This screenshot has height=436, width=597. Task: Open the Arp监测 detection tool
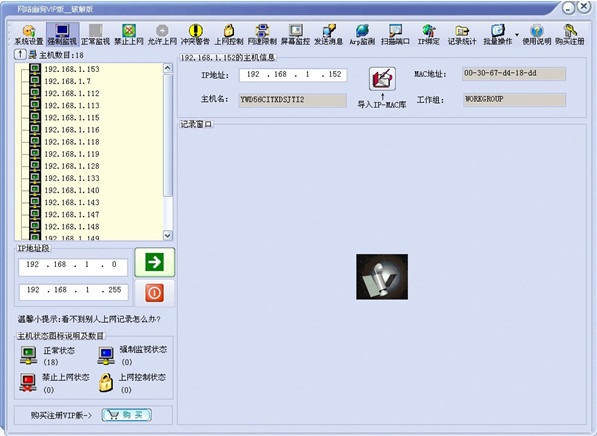[362, 34]
